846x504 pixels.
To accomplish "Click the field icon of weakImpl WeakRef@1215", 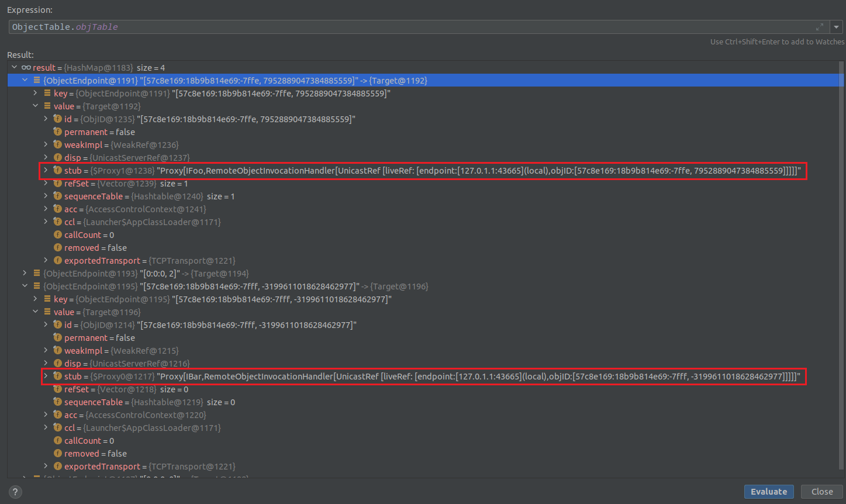I will click(x=57, y=351).
